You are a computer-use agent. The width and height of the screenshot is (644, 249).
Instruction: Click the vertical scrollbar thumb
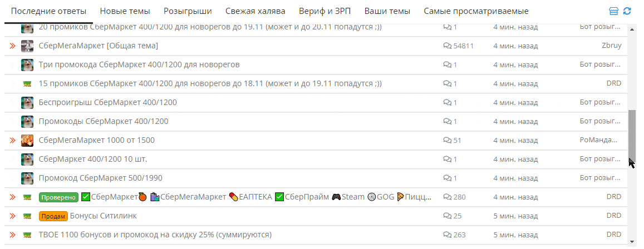pyautogui.click(x=632, y=137)
